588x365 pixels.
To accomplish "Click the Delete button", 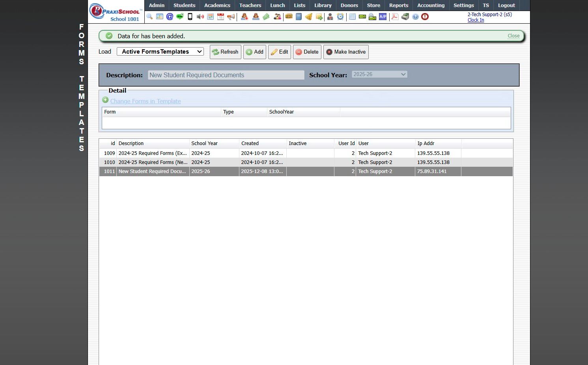I will click(x=307, y=52).
